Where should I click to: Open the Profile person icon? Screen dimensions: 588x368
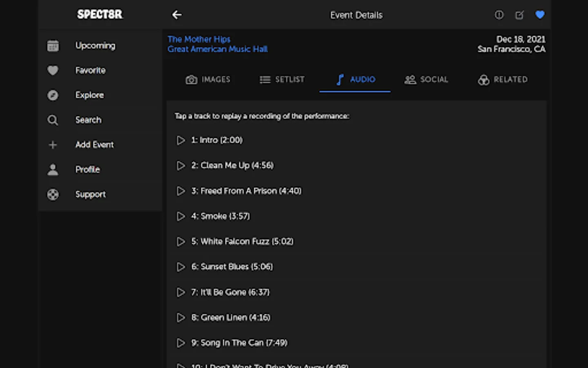pos(53,170)
